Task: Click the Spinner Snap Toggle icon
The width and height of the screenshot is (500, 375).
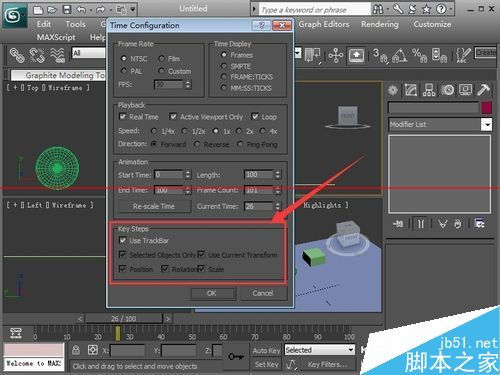Action: pyautogui.click(x=439, y=55)
